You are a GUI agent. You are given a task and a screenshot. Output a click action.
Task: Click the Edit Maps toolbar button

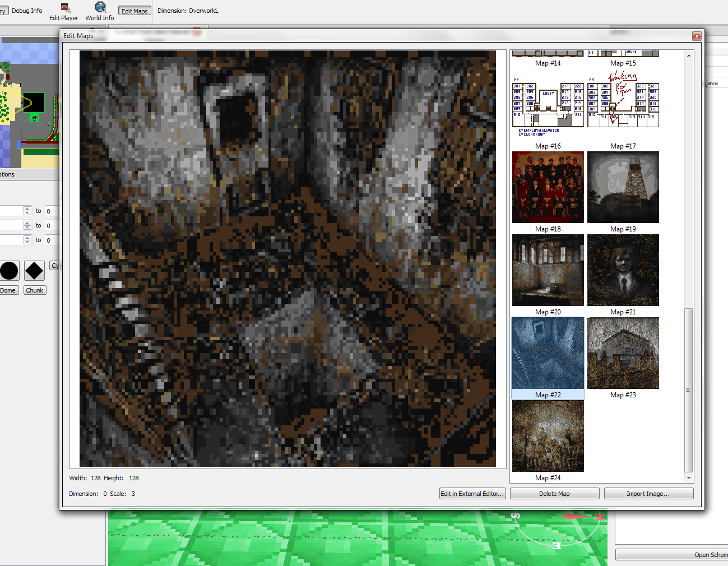point(135,11)
